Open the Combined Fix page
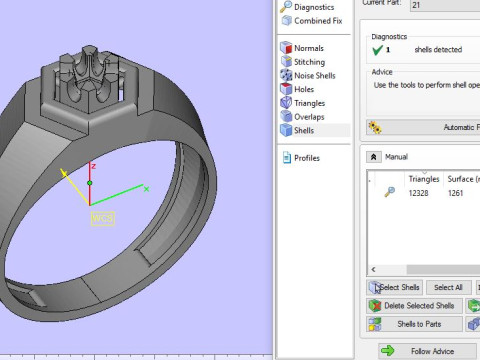Image resolution: width=480 pixels, height=360 pixels. [x=312, y=21]
